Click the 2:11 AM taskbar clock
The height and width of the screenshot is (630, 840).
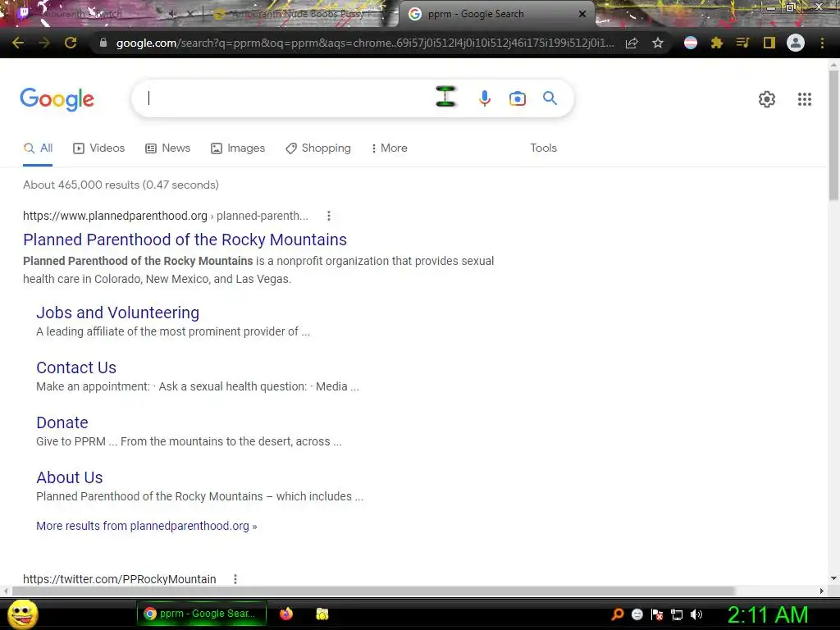click(x=768, y=615)
